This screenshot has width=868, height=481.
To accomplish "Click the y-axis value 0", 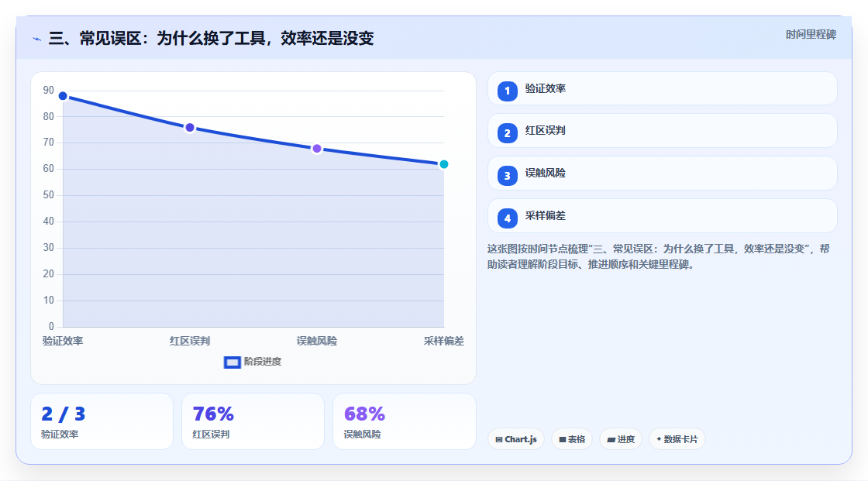I will coord(51,327).
